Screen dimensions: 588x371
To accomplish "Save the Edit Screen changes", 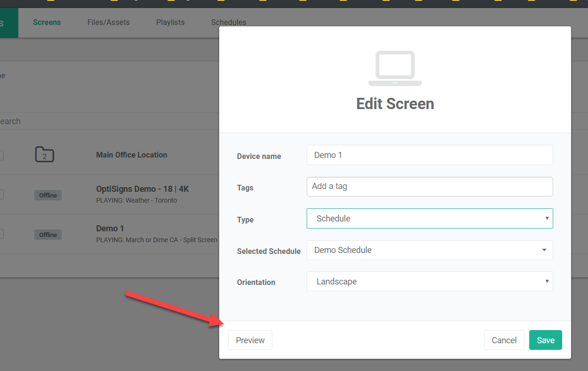I will click(x=546, y=340).
